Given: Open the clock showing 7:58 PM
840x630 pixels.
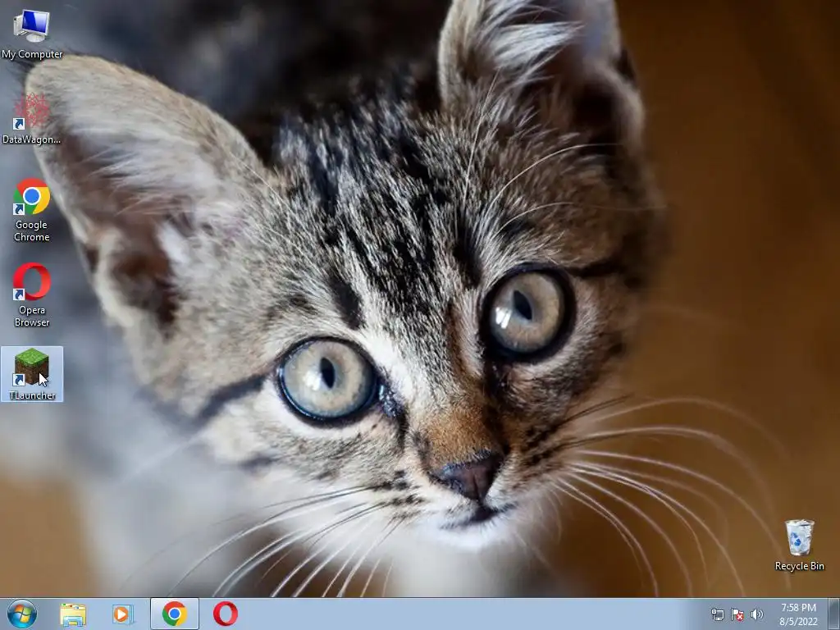Looking at the screenshot, I should point(798,614).
